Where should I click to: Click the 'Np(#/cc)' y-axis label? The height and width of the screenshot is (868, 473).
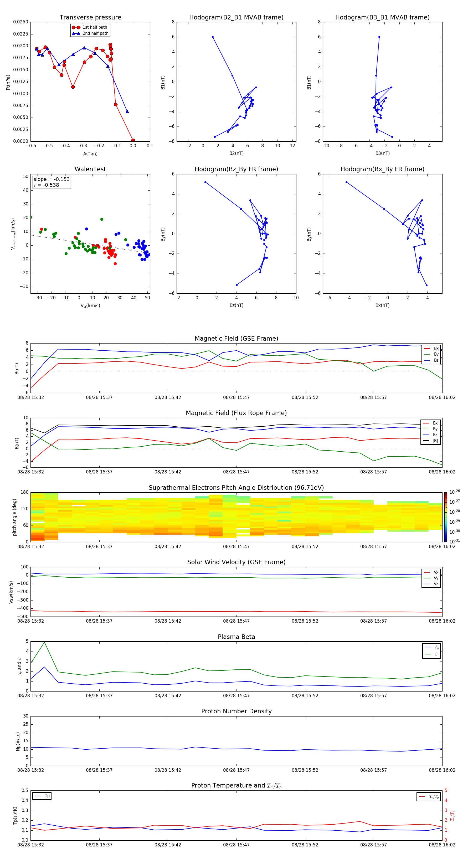[x=18, y=741]
